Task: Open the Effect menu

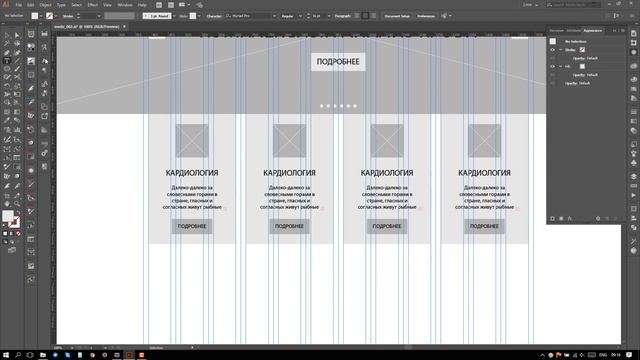Action: 93,5
